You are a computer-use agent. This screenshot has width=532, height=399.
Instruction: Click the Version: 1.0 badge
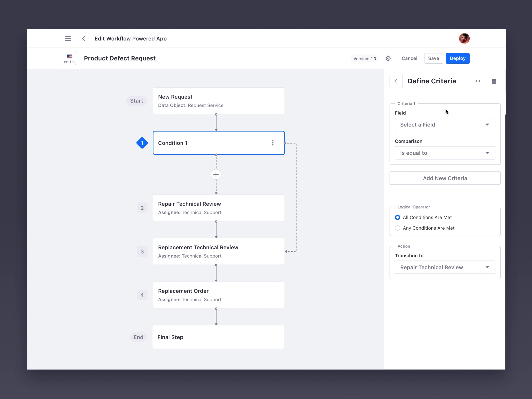click(x=365, y=59)
